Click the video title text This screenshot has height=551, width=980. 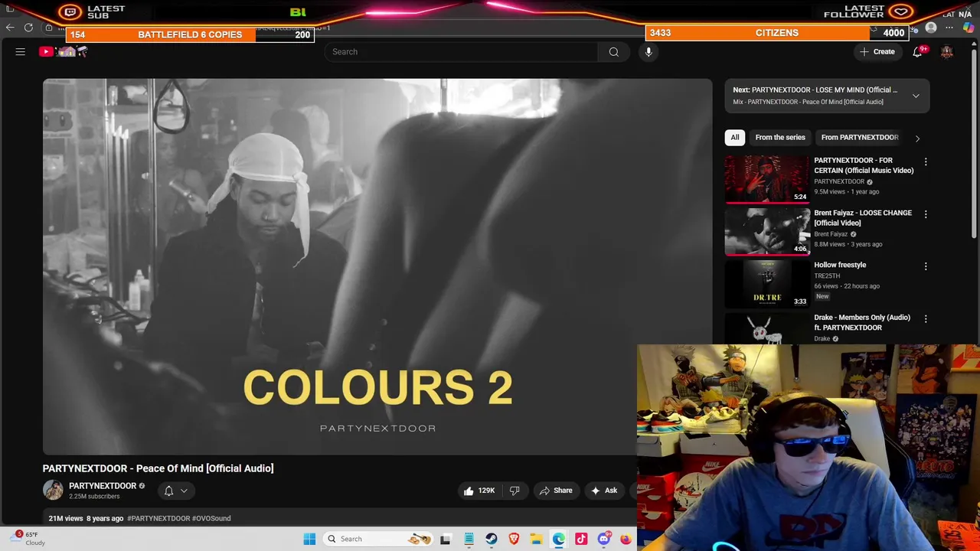[x=158, y=468]
